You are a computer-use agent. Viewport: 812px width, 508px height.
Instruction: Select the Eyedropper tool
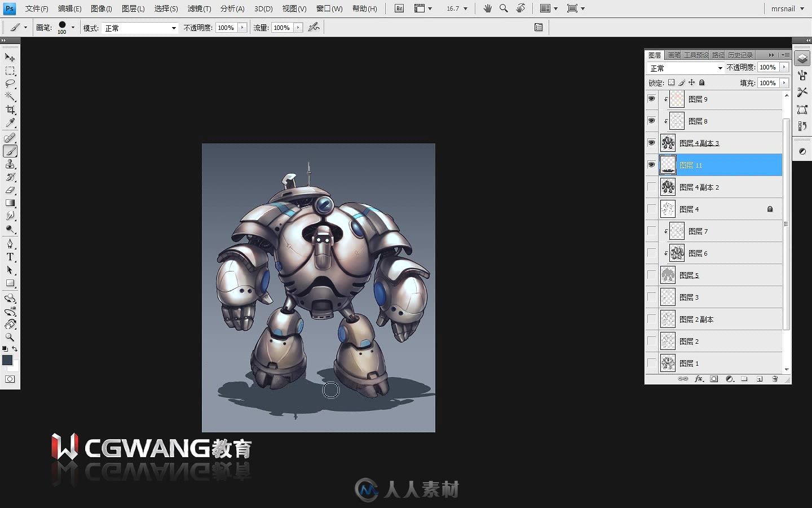click(x=10, y=122)
